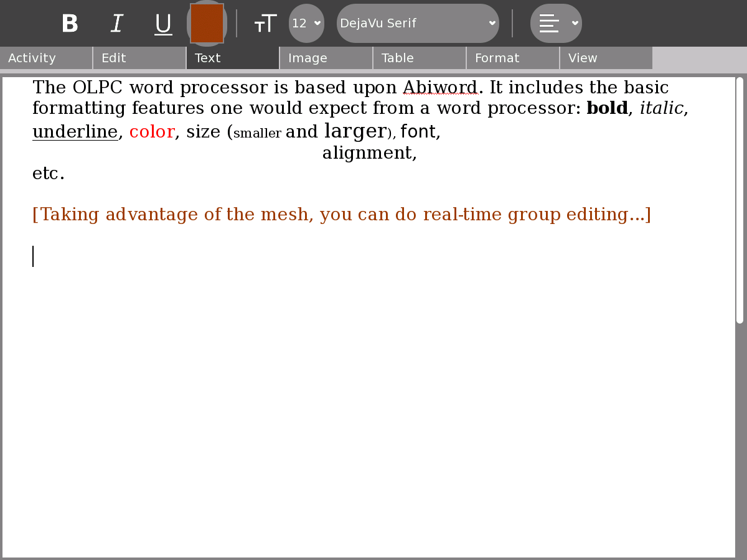Viewport: 747px width, 560px height.
Task: Switch to the Table tab
Action: tap(420, 58)
